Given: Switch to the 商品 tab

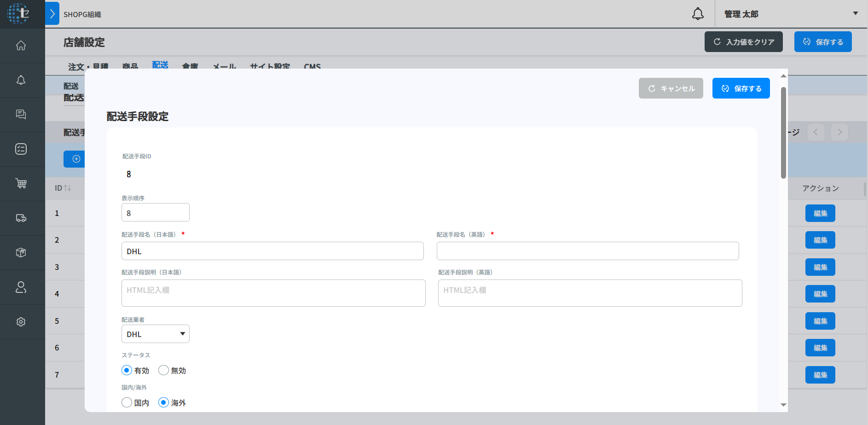Looking at the screenshot, I should coord(130,66).
